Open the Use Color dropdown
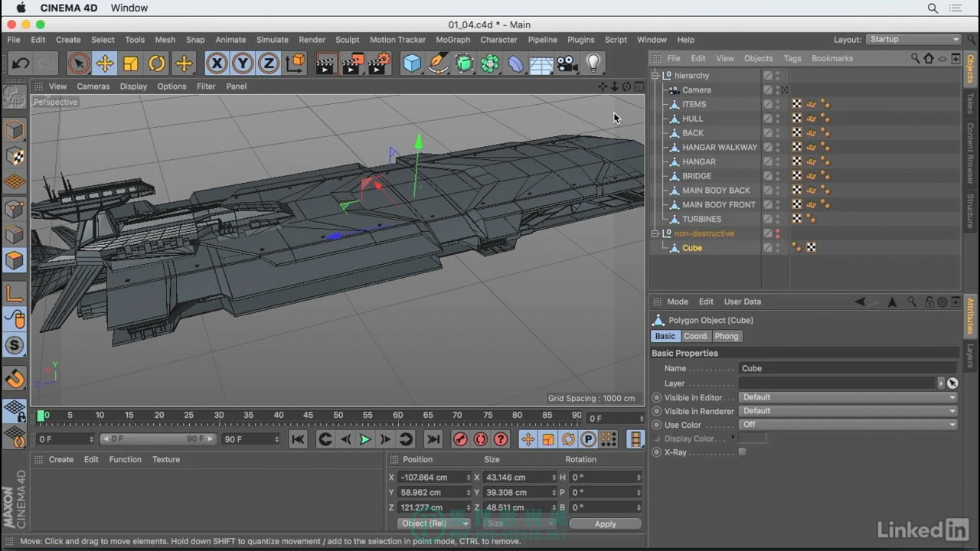980x551 pixels. 848,425
